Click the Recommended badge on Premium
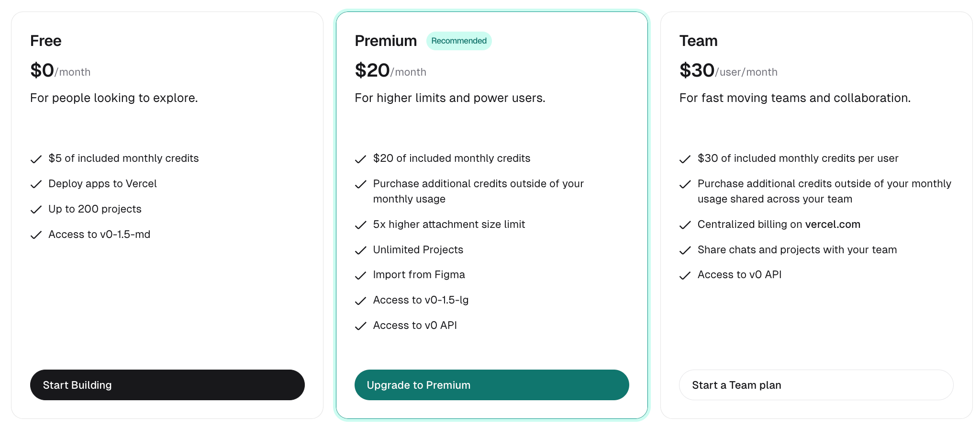 (x=459, y=41)
